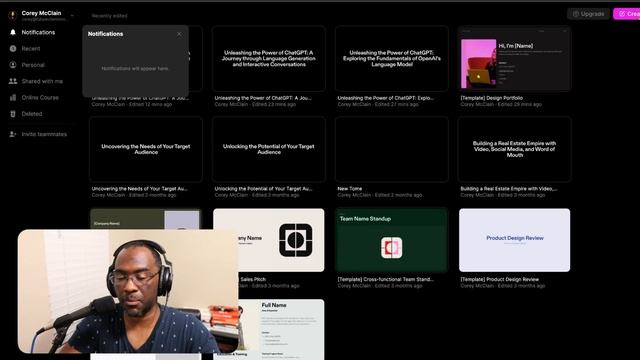Open the Design Portfolio template thumbnail
Image resolution: width=640 pixels, height=360 pixels.
point(515,59)
